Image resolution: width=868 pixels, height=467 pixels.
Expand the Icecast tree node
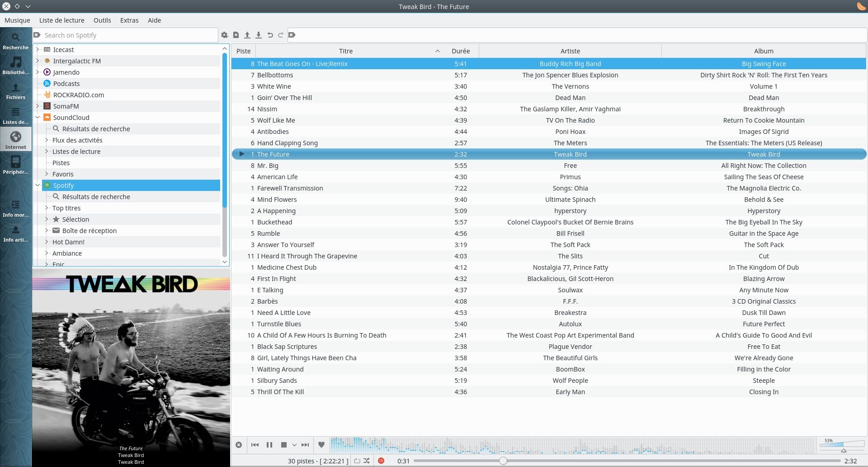pos(38,49)
